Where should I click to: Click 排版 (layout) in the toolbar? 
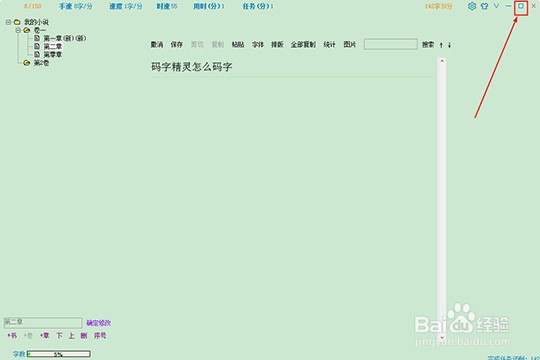(x=277, y=44)
